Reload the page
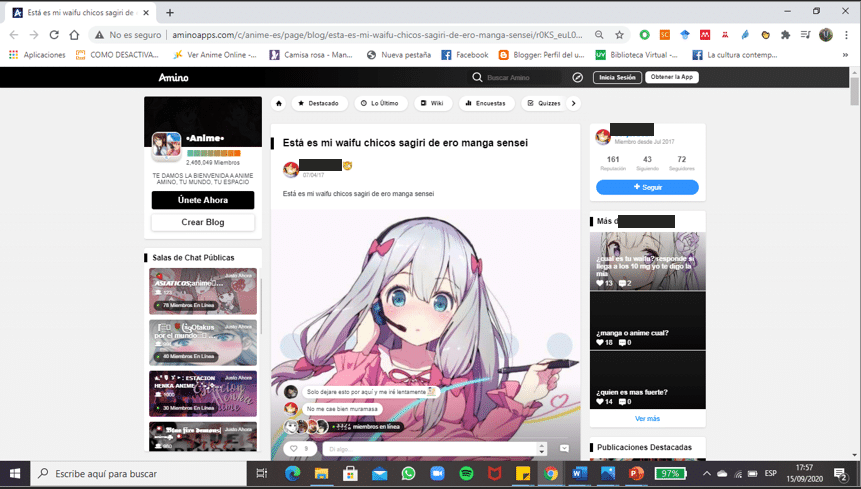Screen dimensions: 861x489 tap(54, 35)
